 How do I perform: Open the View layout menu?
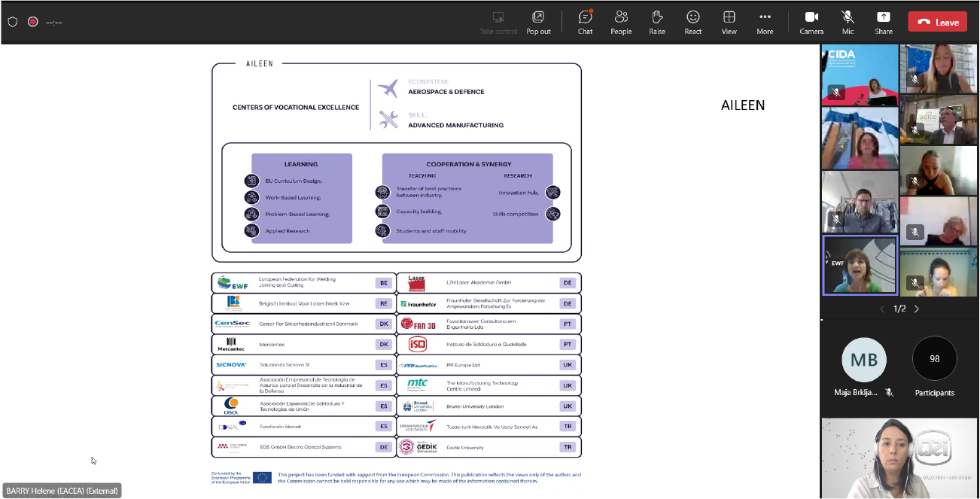[x=729, y=21]
